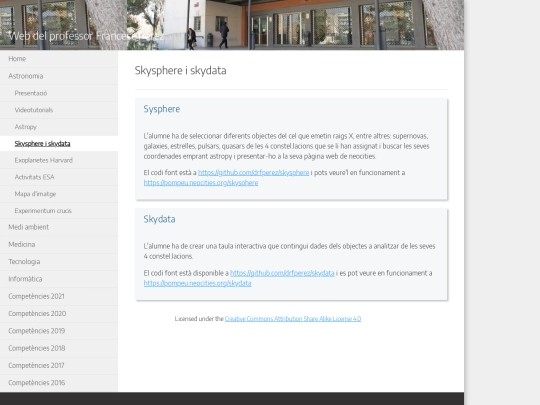540x405 pixels.
Task: Open Experimentum crucis page
Action: (59, 211)
